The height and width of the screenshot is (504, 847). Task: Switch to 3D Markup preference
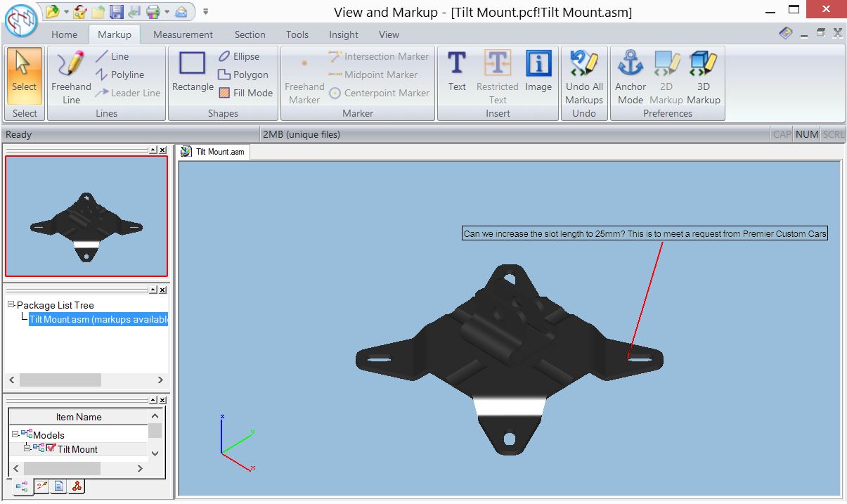[703, 77]
